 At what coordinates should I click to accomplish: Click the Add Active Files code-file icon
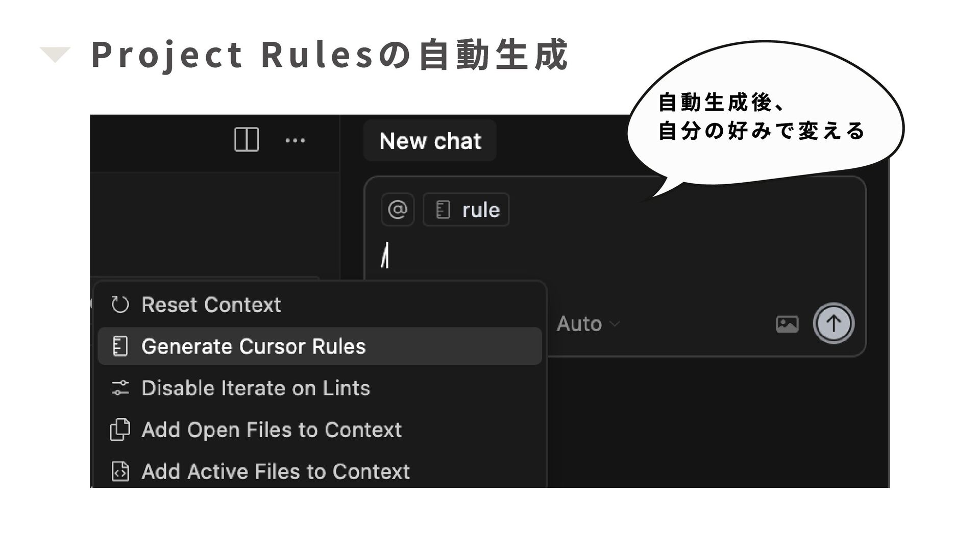(x=120, y=471)
